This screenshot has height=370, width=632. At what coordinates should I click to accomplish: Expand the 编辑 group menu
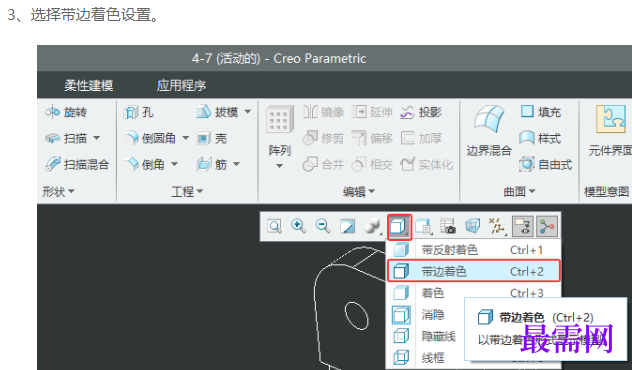359,191
